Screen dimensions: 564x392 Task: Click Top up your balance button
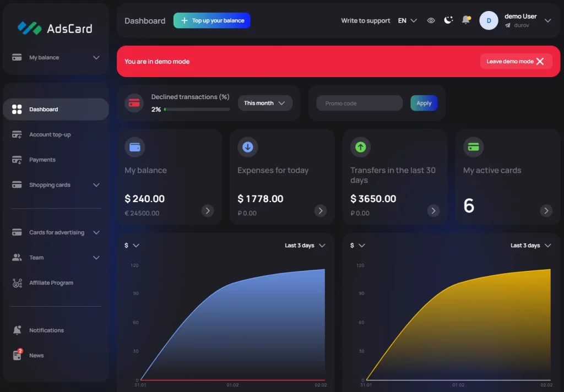pos(212,20)
